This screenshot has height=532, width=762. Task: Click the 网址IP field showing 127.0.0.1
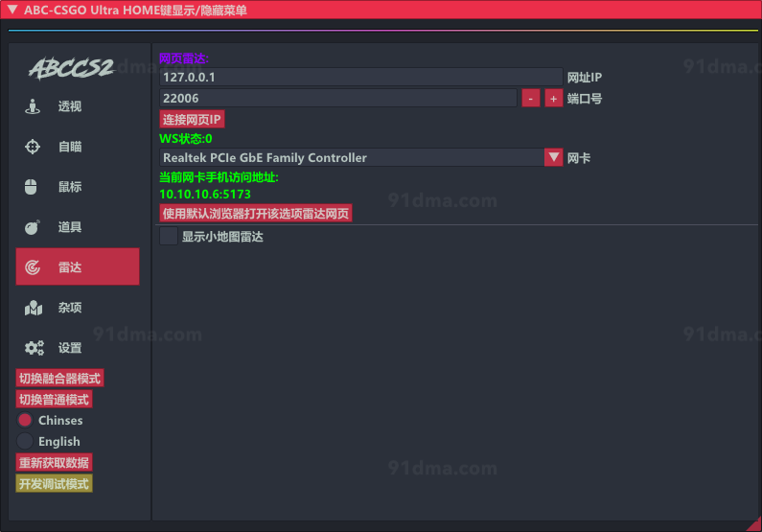tap(360, 77)
